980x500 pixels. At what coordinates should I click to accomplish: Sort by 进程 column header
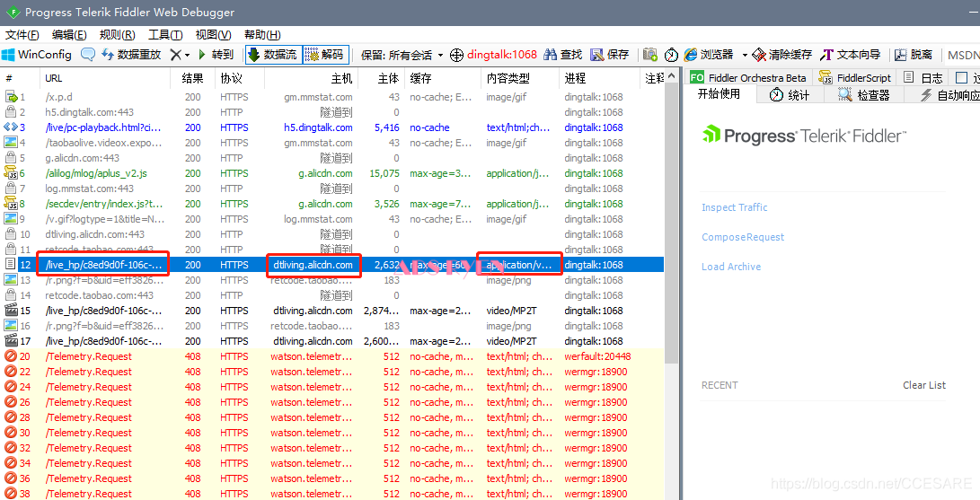[601, 79]
